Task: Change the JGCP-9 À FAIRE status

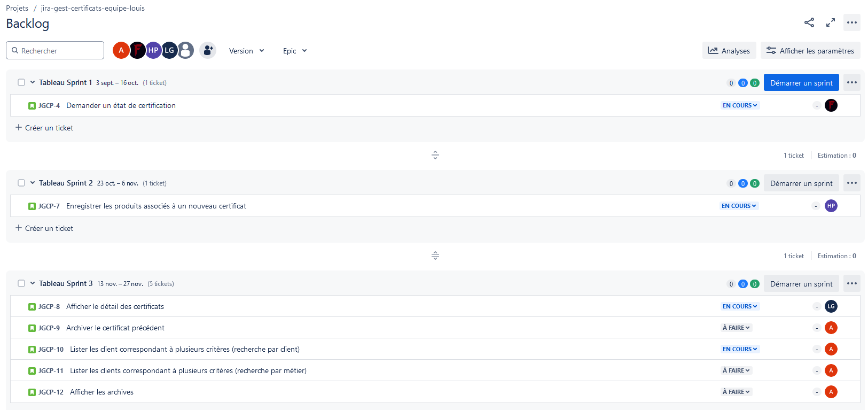Action: click(x=736, y=328)
